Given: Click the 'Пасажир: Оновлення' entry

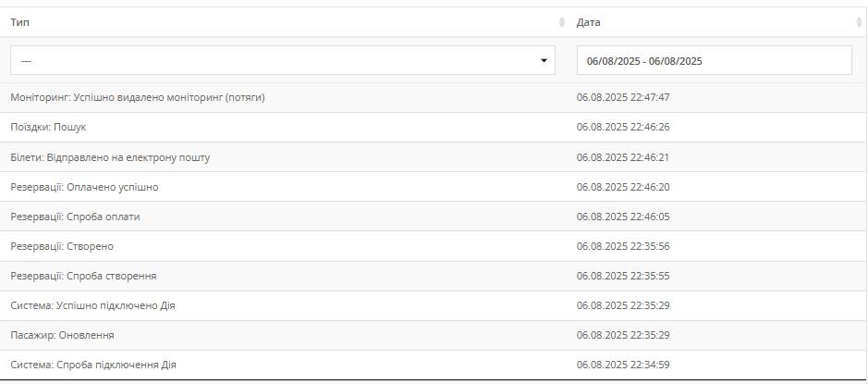Looking at the screenshot, I should coord(62,335).
